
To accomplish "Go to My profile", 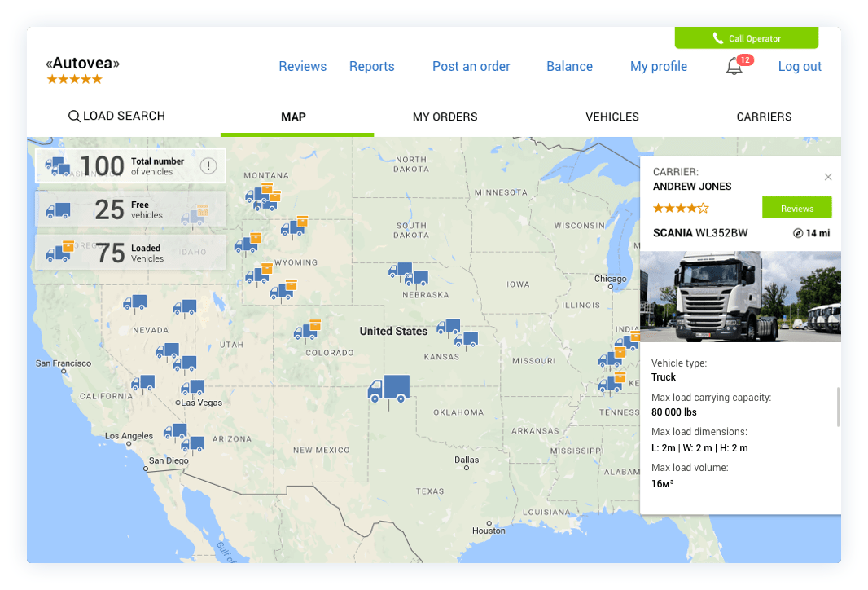I will [659, 67].
